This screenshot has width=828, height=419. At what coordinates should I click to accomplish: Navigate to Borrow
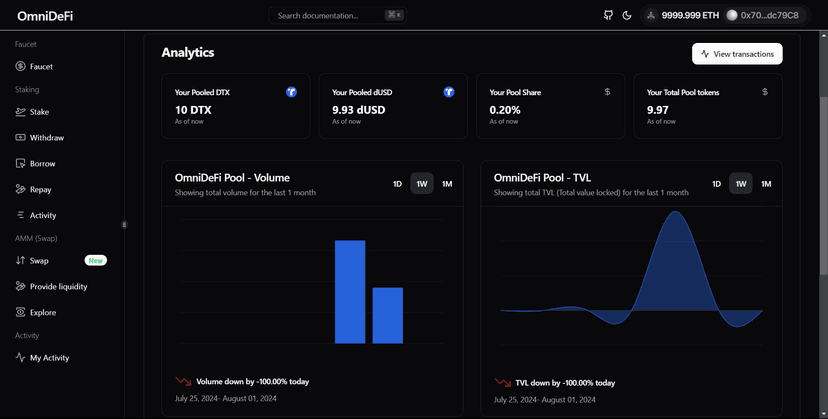[42, 164]
